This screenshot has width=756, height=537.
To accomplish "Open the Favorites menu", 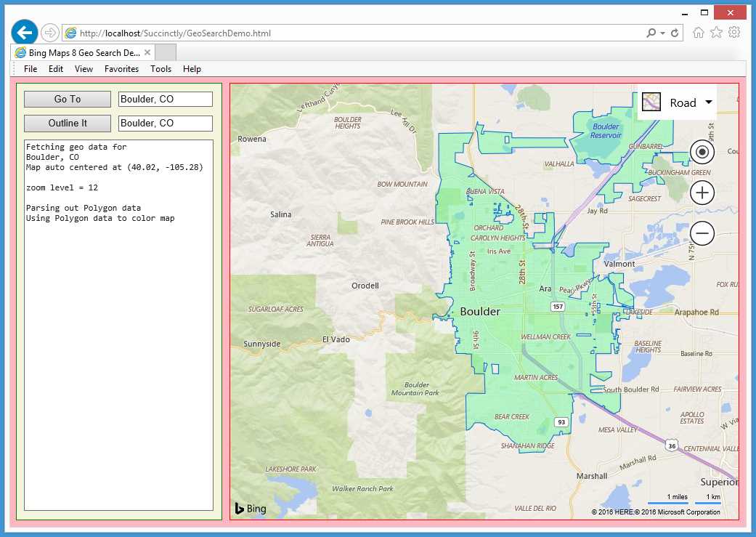I will [x=121, y=69].
